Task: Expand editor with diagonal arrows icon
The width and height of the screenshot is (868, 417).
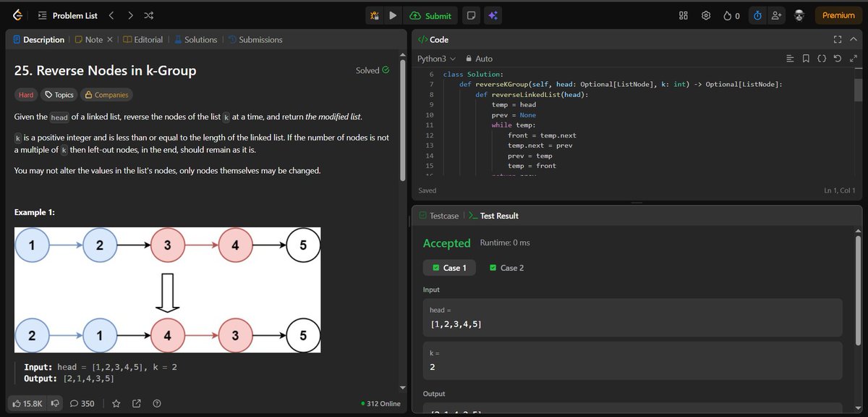Action: 853,59
